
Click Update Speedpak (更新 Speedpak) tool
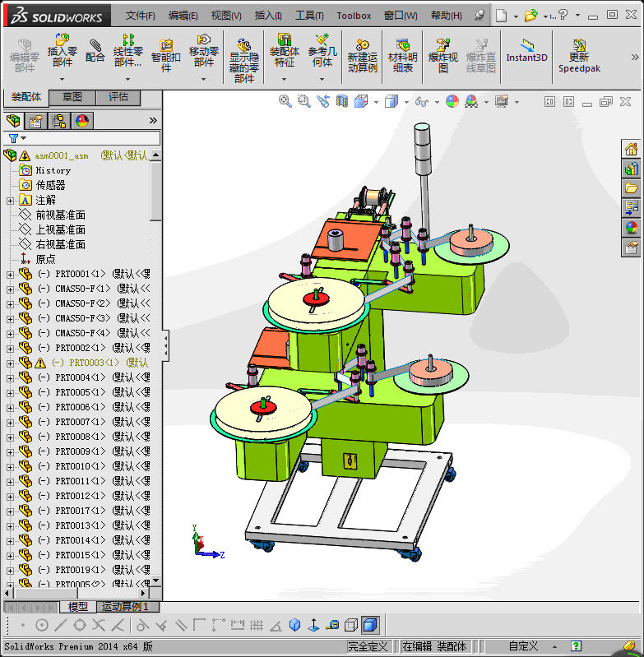tap(579, 55)
